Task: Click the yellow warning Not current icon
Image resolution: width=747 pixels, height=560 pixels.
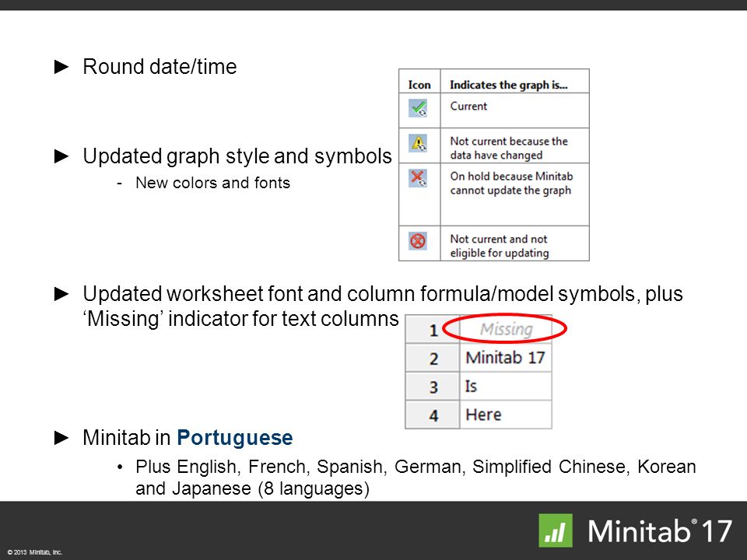Action: tap(418, 143)
